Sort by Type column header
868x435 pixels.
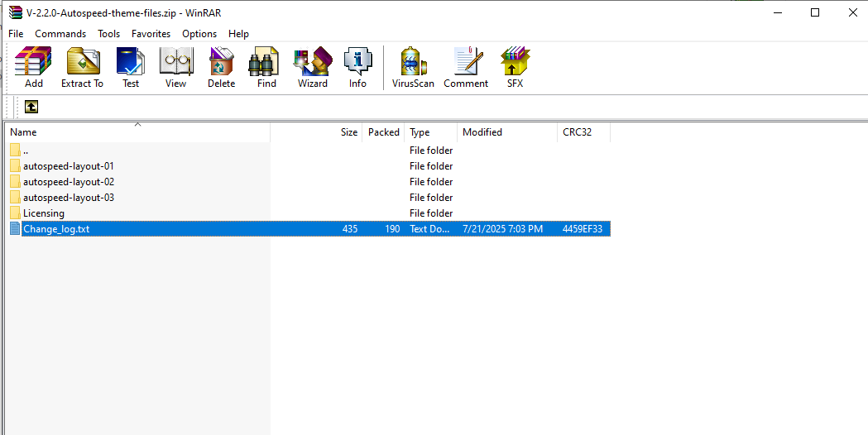[x=431, y=132]
